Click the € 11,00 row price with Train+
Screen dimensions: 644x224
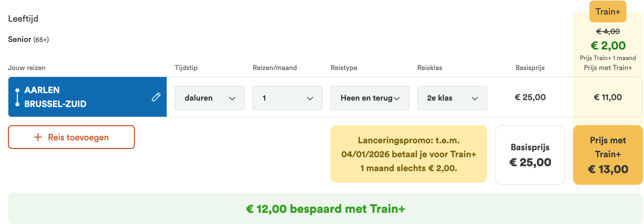pos(608,97)
